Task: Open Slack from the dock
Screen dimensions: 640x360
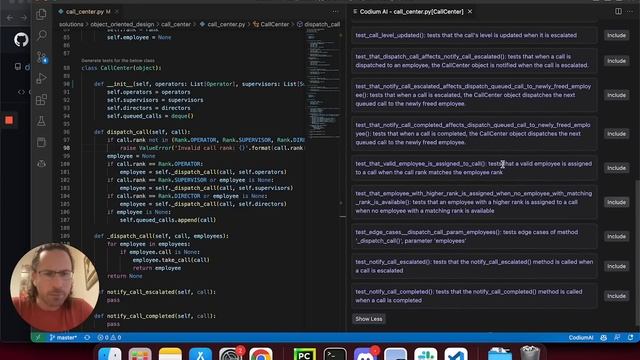Action: coord(426,354)
